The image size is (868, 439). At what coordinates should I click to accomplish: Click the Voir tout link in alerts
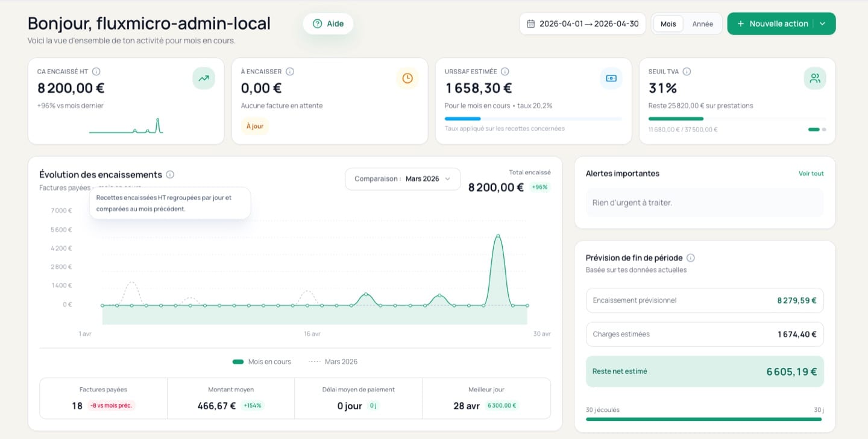[811, 174]
